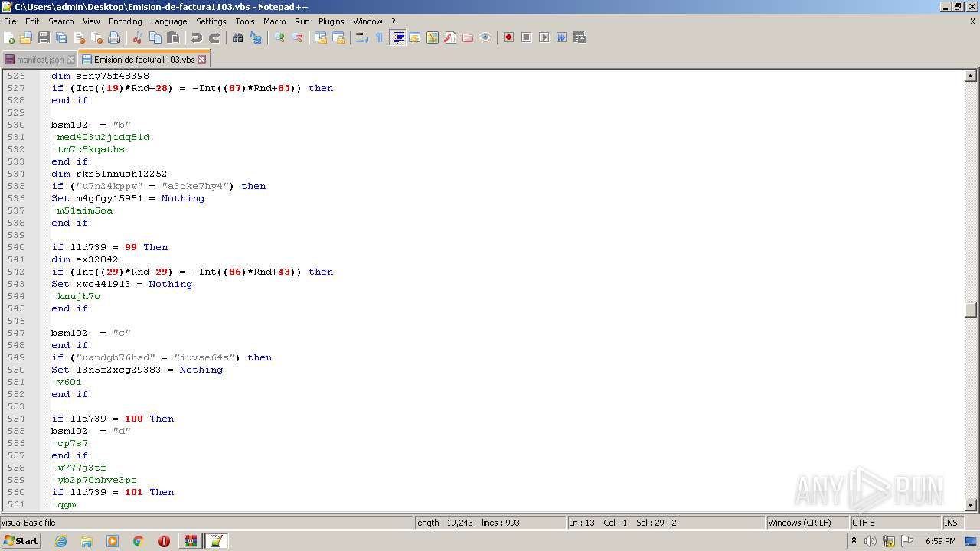This screenshot has height=551, width=980.
Task: Click the Zoom In toolbar icon
Action: 279,37
